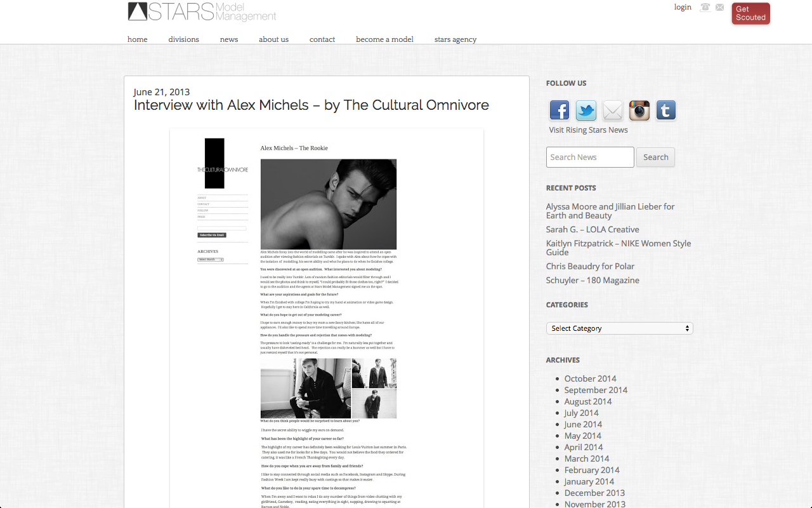This screenshot has height=508, width=812.
Task: Open the Interview with Alex Michels title
Action: pyautogui.click(x=311, y=105)
